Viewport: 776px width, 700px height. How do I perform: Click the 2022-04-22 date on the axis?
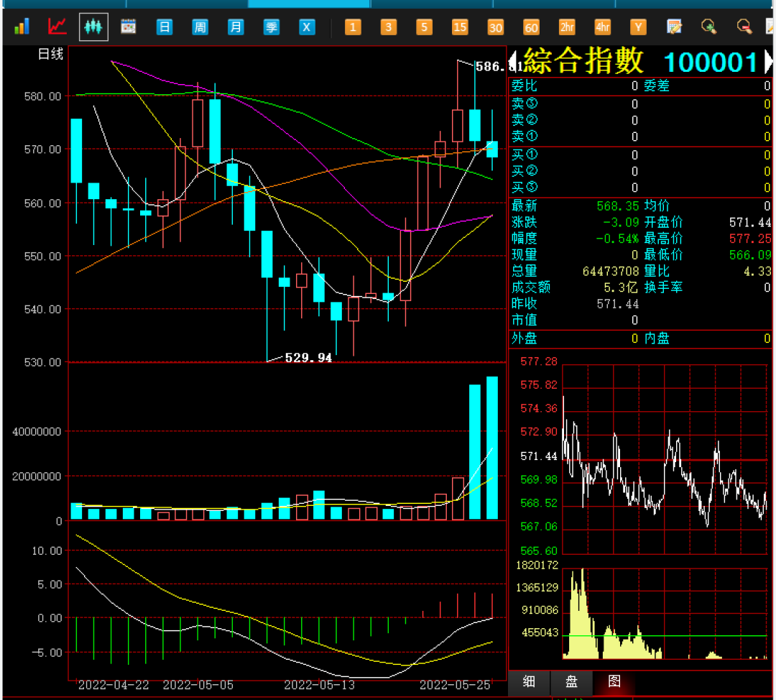point(114,685)
